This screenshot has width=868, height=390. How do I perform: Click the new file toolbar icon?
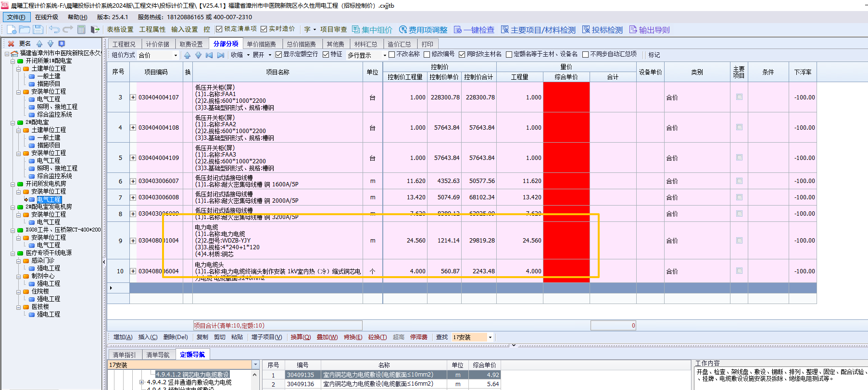[x=12, y=29]
